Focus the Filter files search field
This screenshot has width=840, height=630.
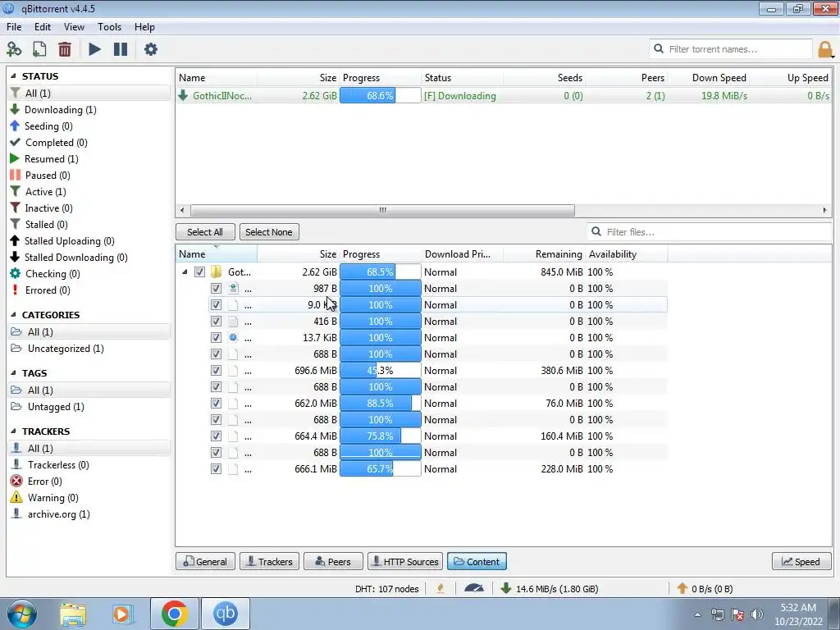[x=710, y=232]
